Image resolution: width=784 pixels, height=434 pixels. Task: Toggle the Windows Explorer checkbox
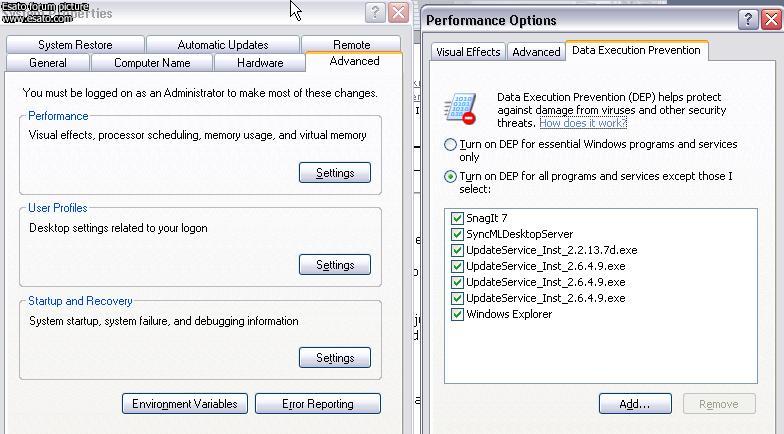tap(457, 314)
